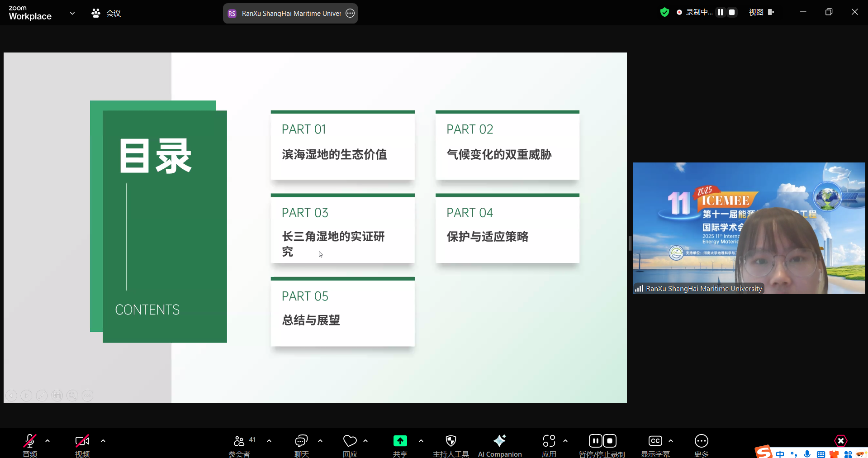This screenshot has width=868, height=458.
Task: Expand the apps options arrow
Action: click(x=565, y=441)
